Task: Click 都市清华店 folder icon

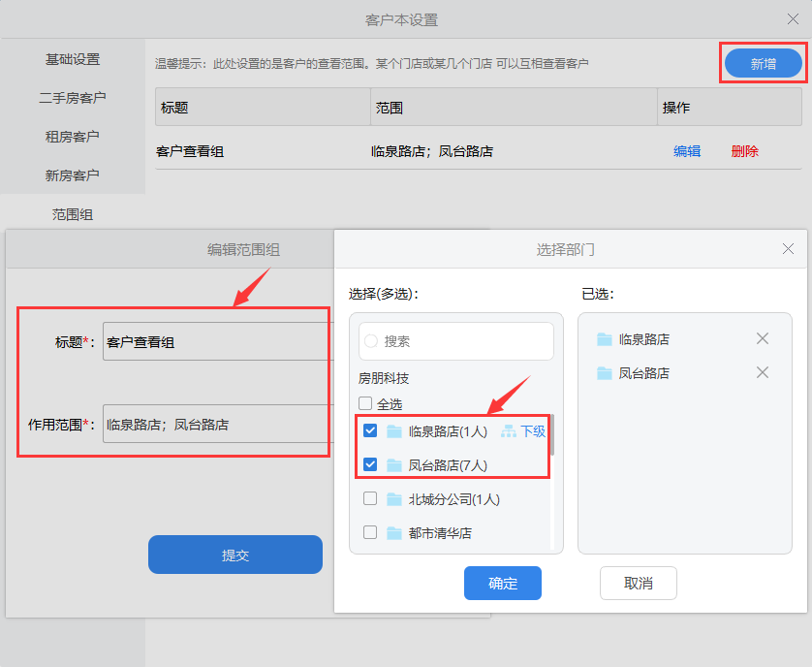Action: pos(394,533)
